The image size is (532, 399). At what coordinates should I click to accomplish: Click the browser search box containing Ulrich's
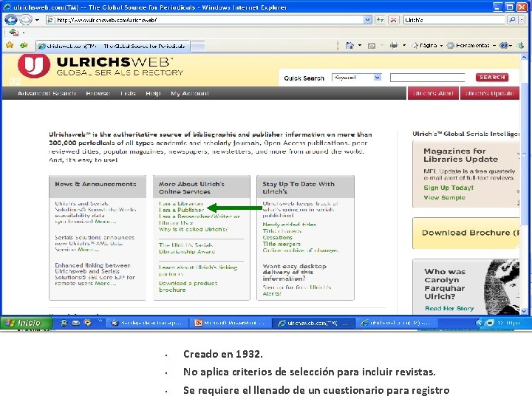point(454,20)
